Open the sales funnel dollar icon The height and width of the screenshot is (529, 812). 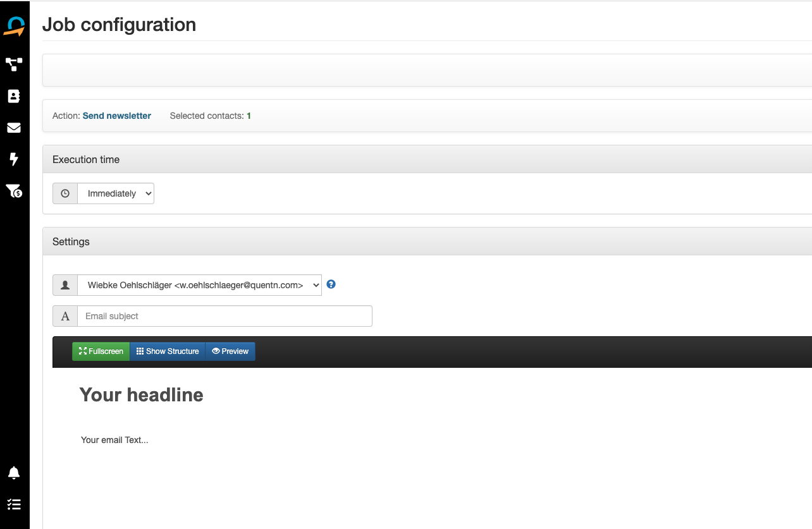14,191
